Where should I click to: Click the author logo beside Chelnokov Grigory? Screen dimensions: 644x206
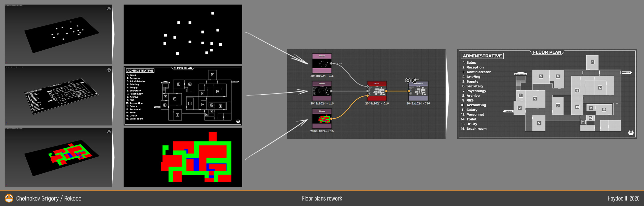tap(9, 198)
